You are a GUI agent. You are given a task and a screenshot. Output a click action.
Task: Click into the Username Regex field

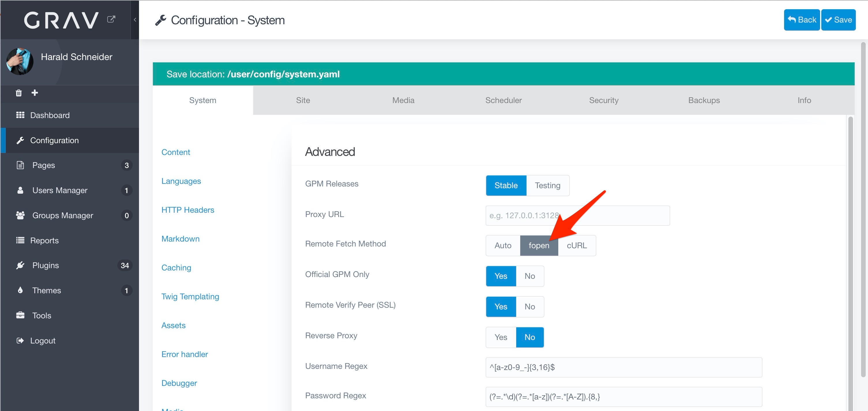624,367
